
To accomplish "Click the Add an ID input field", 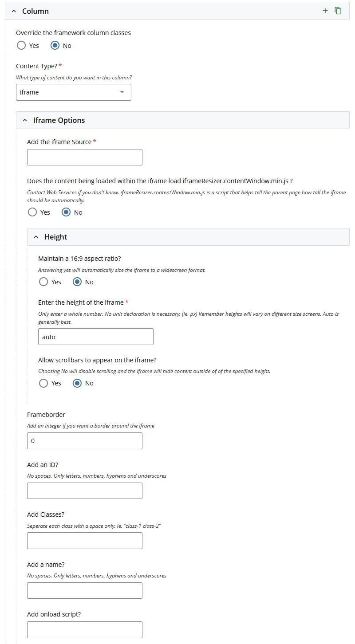I will [x=84, y=491].
